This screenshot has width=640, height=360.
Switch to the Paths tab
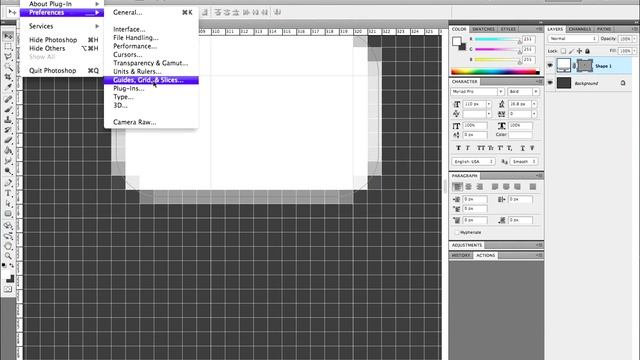(604, 29)
